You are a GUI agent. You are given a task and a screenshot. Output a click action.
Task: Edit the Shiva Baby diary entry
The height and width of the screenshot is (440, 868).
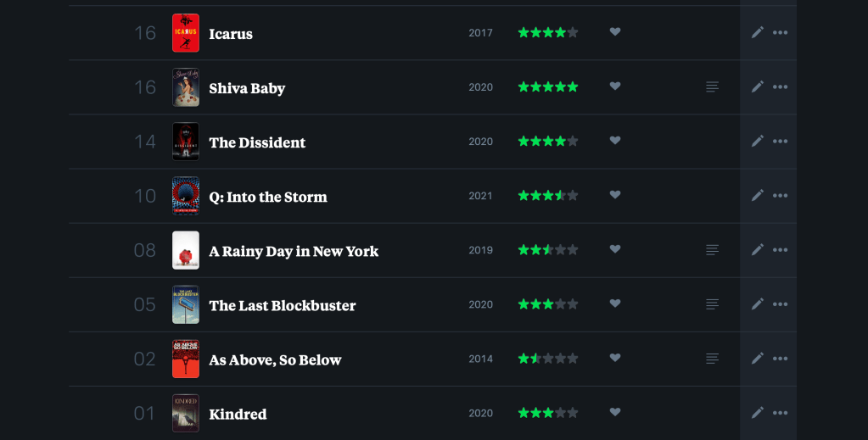click(x=758, y=86)
